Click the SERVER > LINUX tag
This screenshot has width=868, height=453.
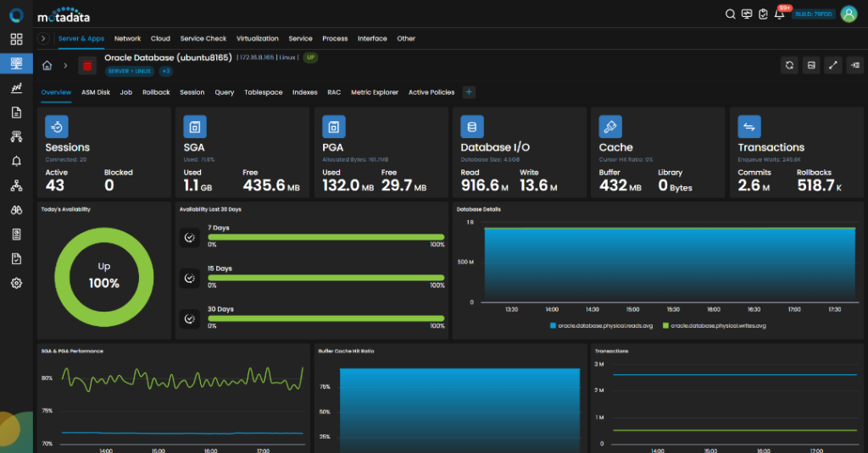click(128, 71)
